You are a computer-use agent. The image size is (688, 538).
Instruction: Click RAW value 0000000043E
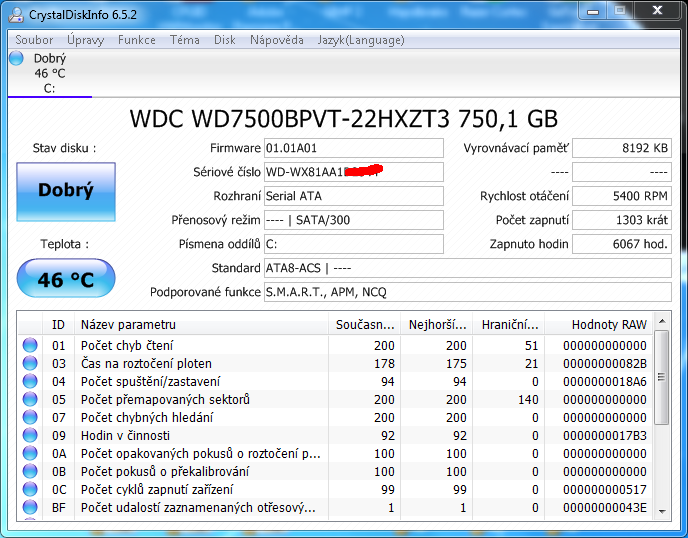click(x=605, y=507)
